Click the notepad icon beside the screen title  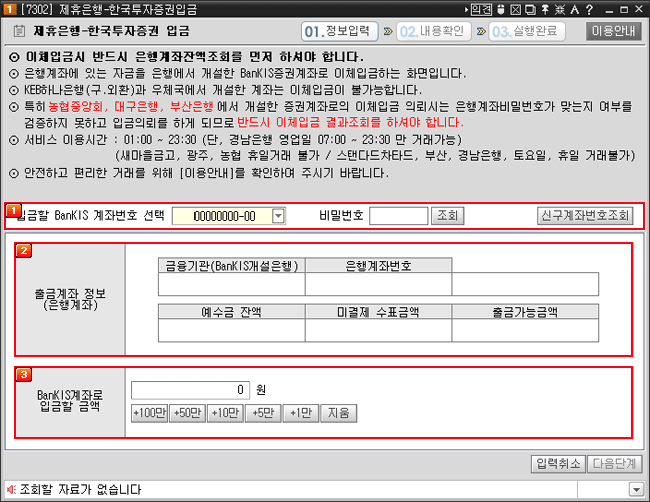(x=19, y=31)
